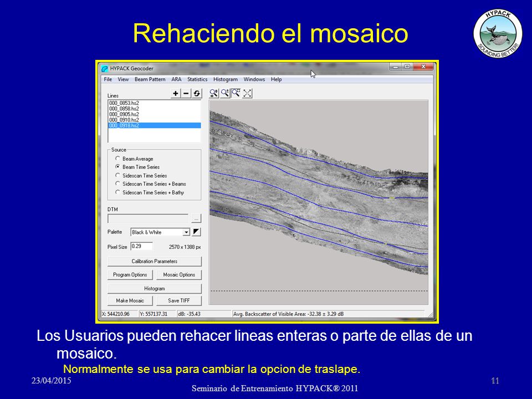Click the palette invert icon
Image resolution: width=532 pixels, height=399 pixels.
(x=196, y=232)
